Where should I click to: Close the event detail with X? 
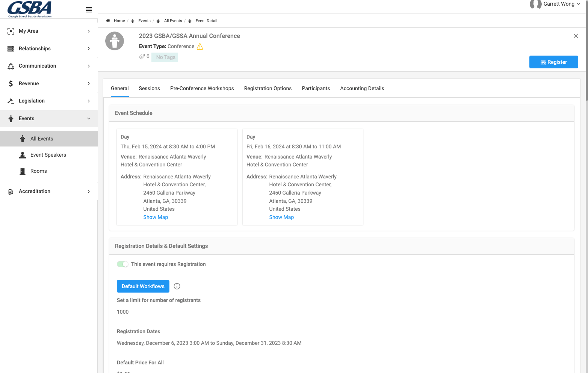tap(576, 36)
